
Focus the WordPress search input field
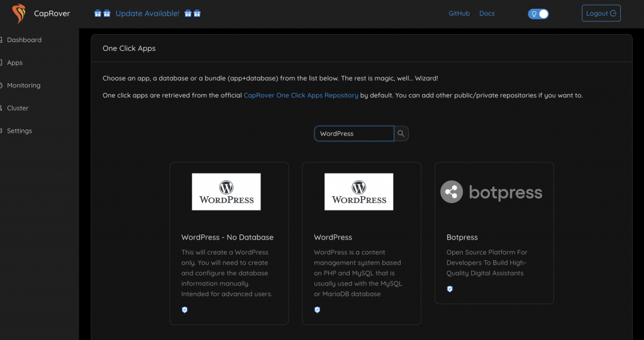354,133
